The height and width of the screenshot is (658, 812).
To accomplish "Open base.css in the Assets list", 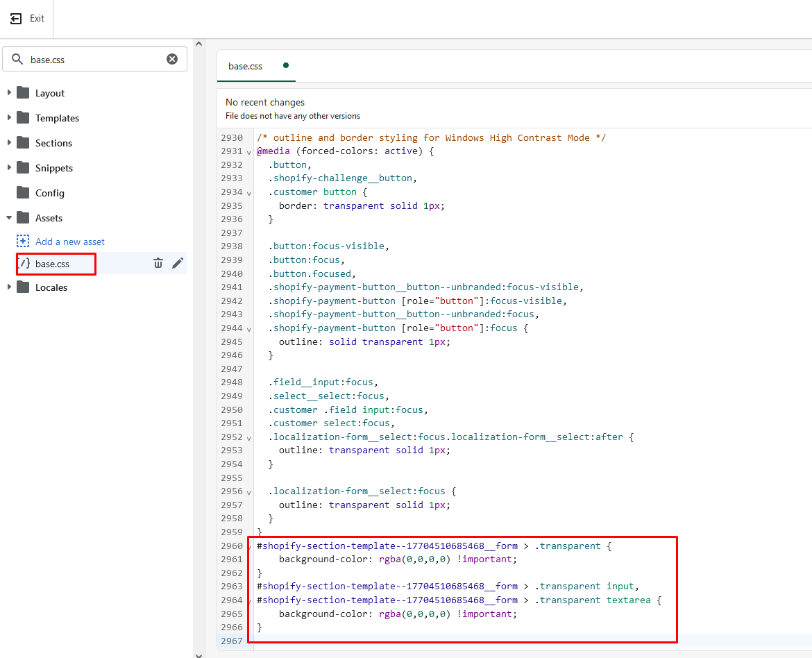I will tap(52, 264).
